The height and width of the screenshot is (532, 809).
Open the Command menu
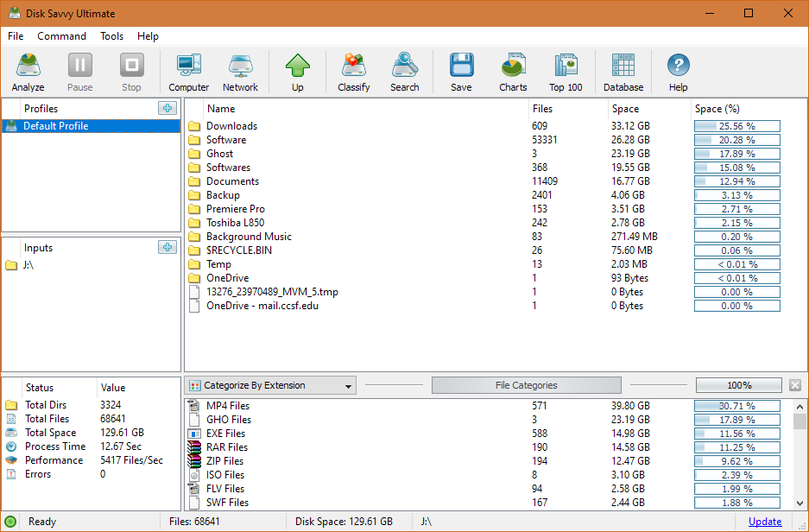tap(61, 36)
